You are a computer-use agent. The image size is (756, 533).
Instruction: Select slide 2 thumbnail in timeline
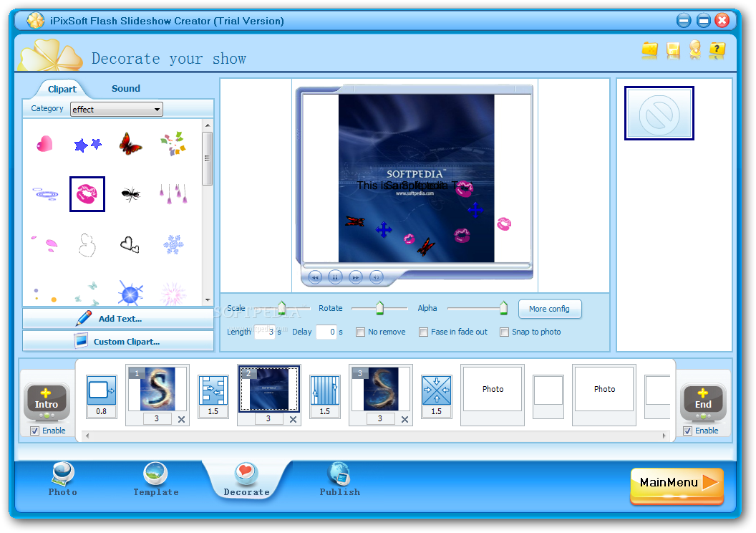tap(269, 389)
